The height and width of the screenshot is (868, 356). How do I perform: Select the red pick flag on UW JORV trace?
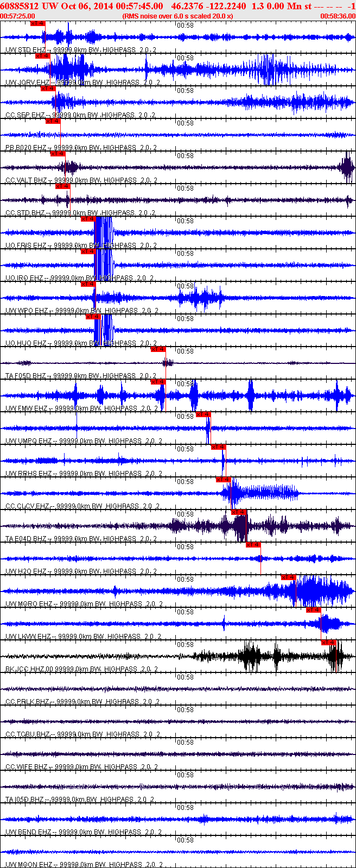(x=42, y=56)
